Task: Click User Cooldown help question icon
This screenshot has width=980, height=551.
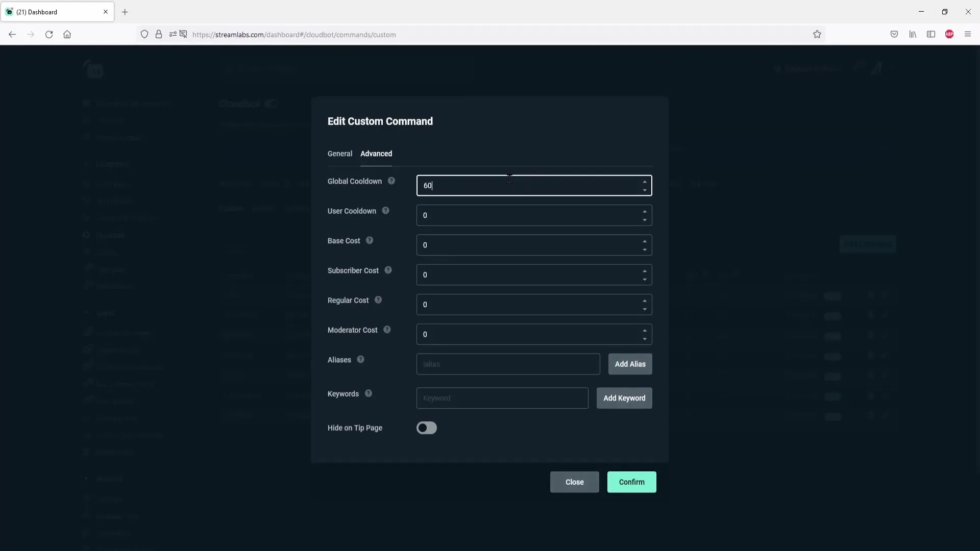Action: click(386, 211)
